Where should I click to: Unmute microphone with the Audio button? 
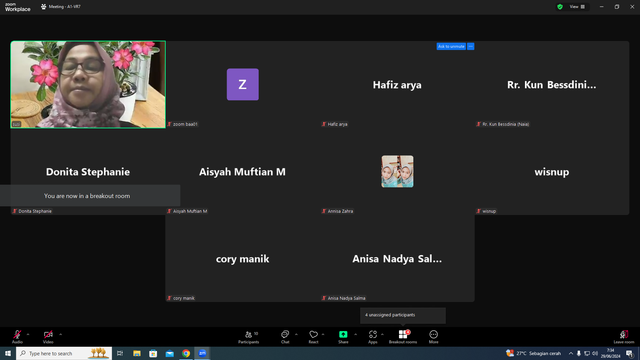pos(17,337)
